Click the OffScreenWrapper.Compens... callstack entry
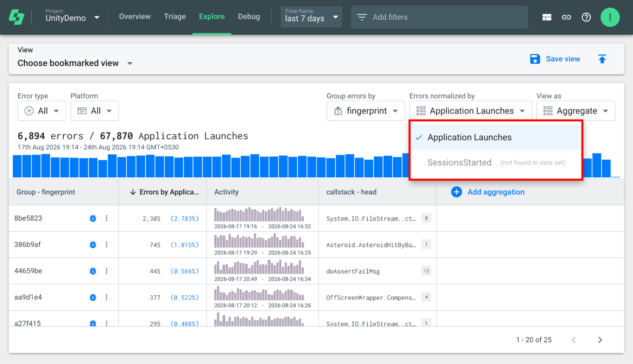 pyautogui.click(x=371, y=298)
